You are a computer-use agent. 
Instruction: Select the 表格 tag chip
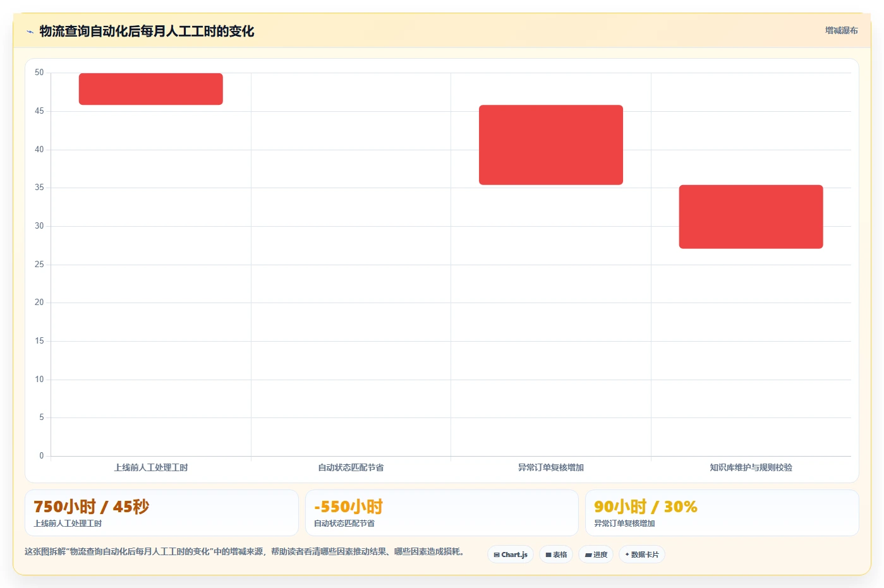click(556, 555)
